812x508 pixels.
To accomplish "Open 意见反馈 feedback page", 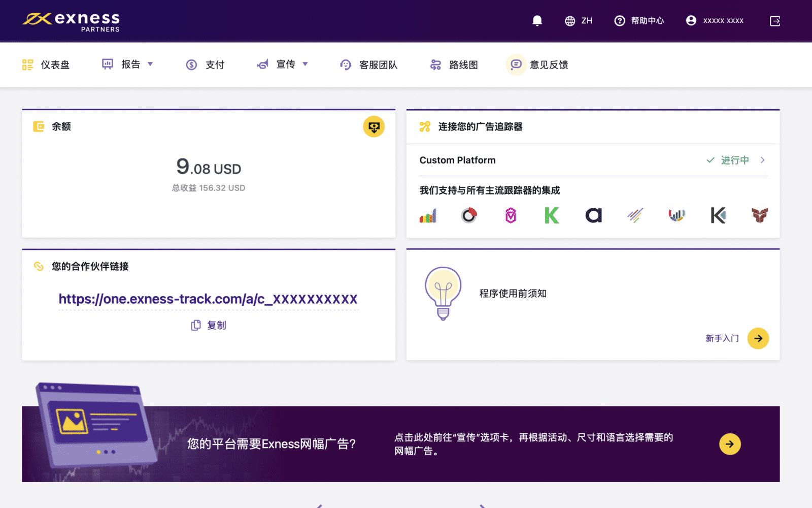I will 549,65.
